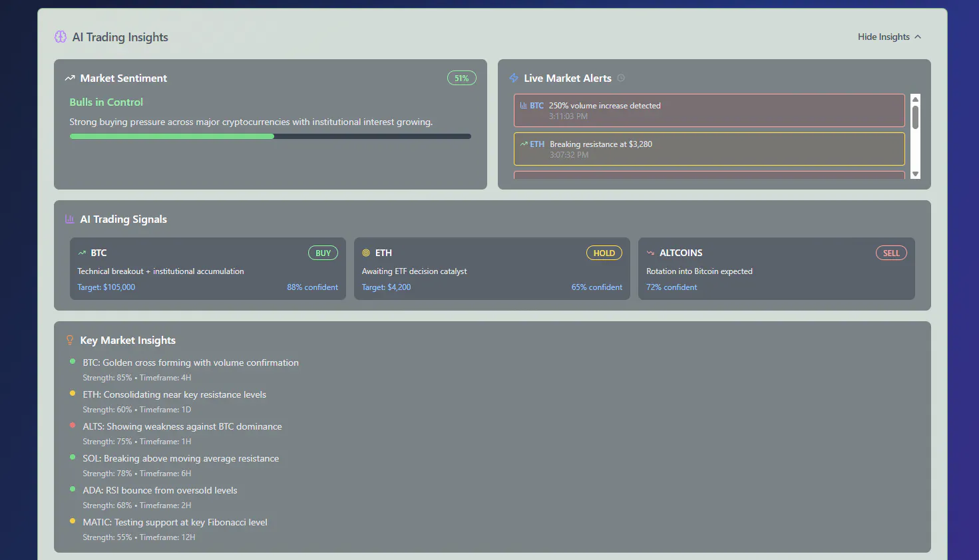Click the alerts list scrollbar thumb

tap(915, 117)
